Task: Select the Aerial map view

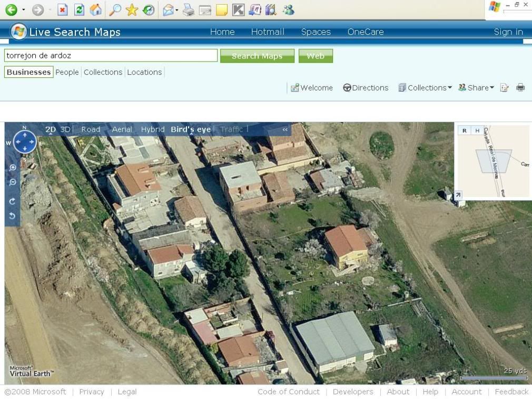Action: pos(122,129)
